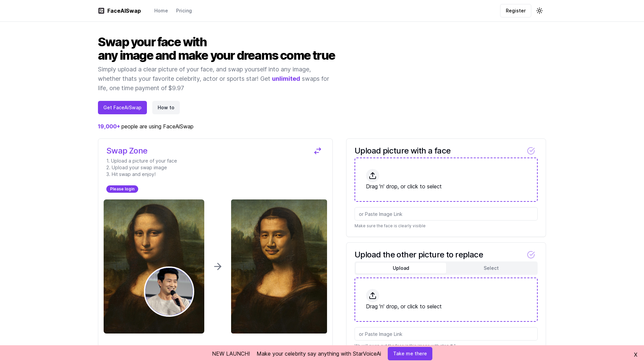
Task: Click the right arrow between the two paintings
Action: (218, 266)
